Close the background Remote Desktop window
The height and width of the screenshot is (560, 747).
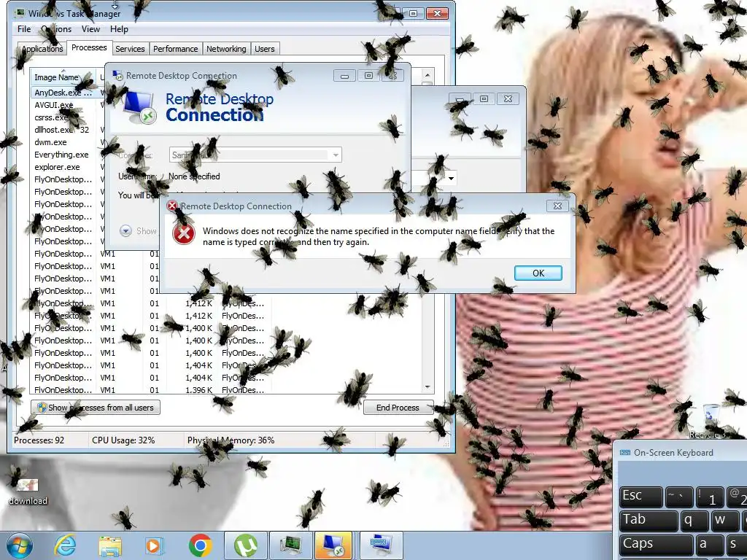point(508,98)
